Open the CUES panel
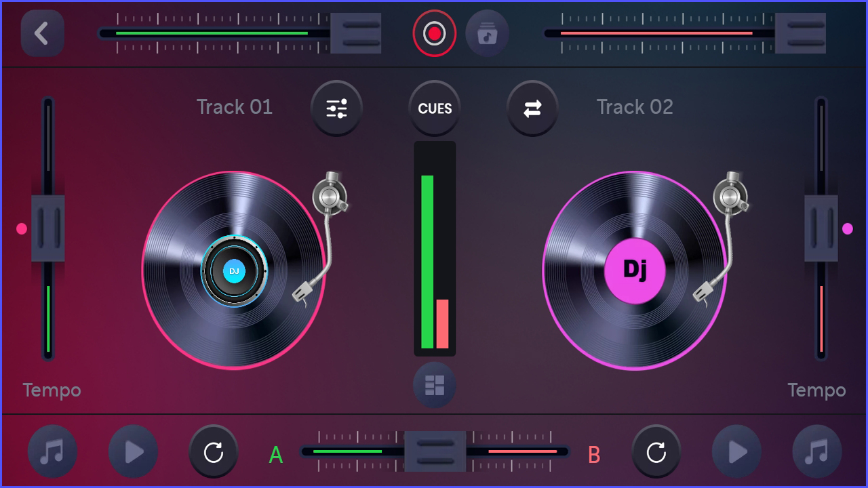868x488 pixels. [x=434, y=108]
